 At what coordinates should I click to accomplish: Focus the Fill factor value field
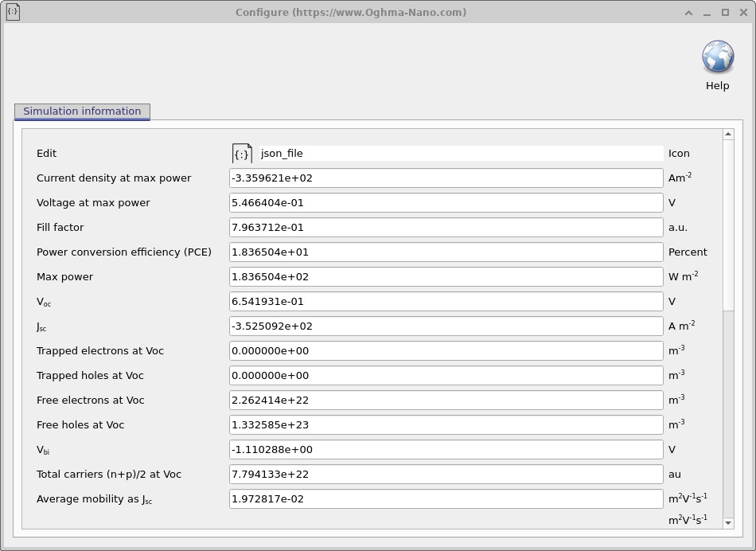[446, 228]
